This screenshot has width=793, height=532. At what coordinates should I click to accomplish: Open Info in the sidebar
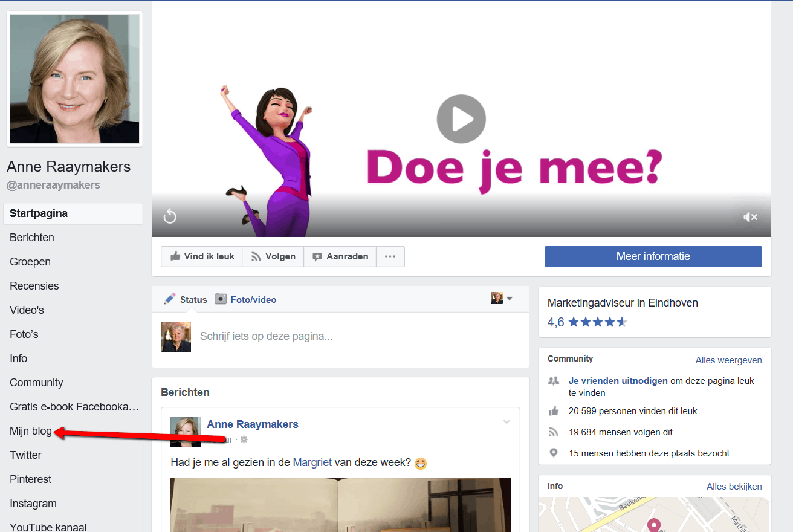(19, 358)
